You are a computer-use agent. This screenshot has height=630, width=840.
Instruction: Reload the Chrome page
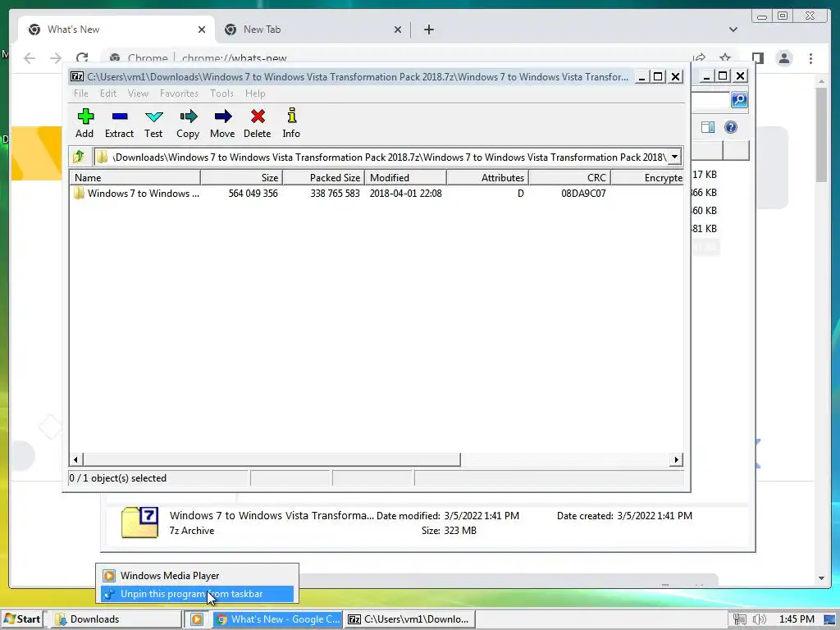pos(82,58)
